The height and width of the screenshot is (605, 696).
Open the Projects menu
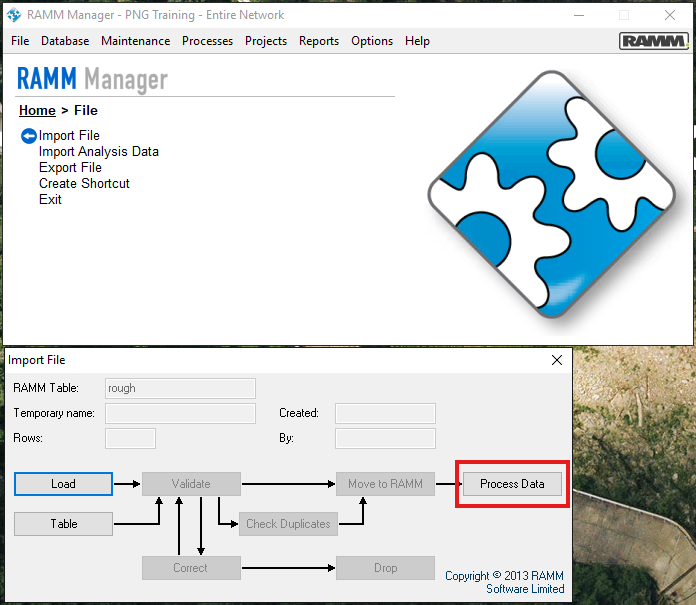(x=266, y=41)
